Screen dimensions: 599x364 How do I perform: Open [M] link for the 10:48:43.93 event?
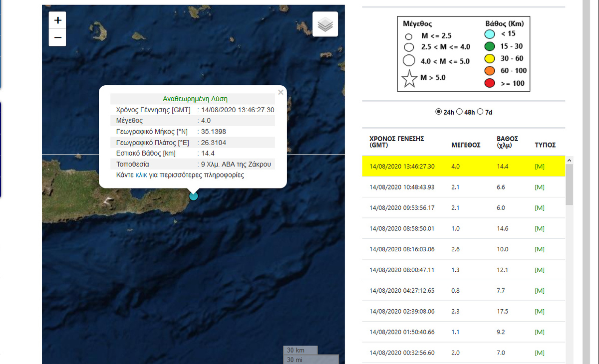539,187
